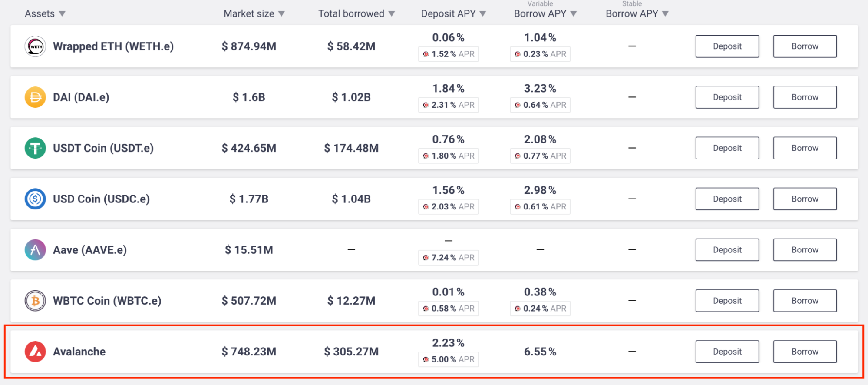This screenshot has width=868, height=385.
Task: Open Deposit for Avalanche
Action: [x=727, y=351]
